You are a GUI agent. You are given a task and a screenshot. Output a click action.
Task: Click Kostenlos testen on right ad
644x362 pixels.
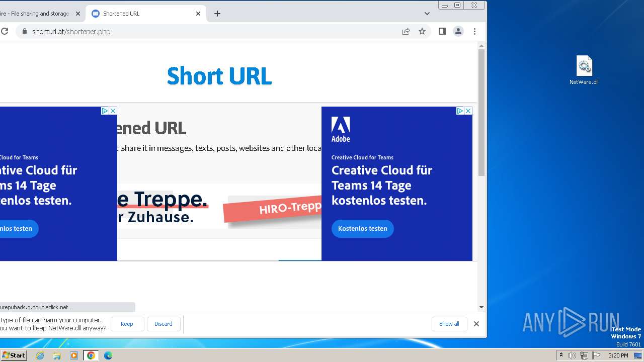point(363,229)
